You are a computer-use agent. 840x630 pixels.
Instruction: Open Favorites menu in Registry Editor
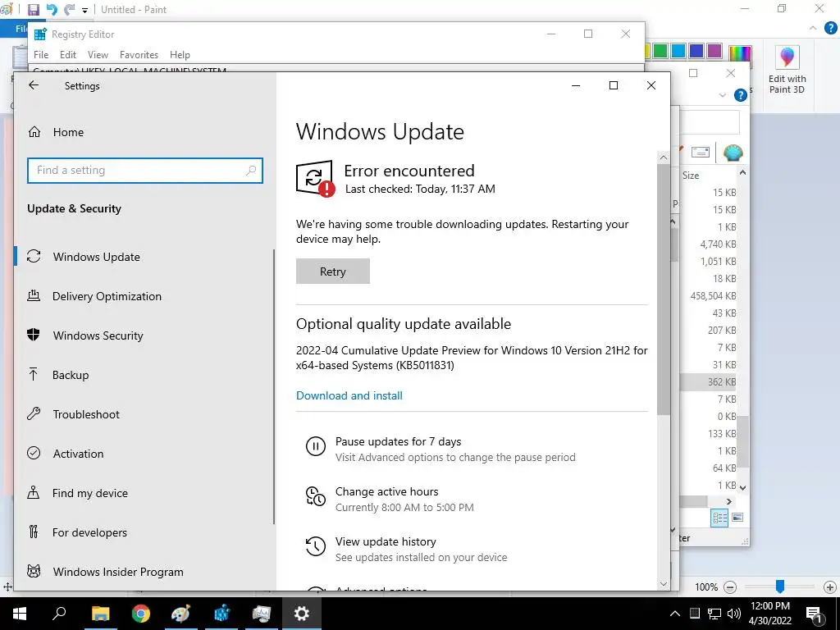(139, 55)
